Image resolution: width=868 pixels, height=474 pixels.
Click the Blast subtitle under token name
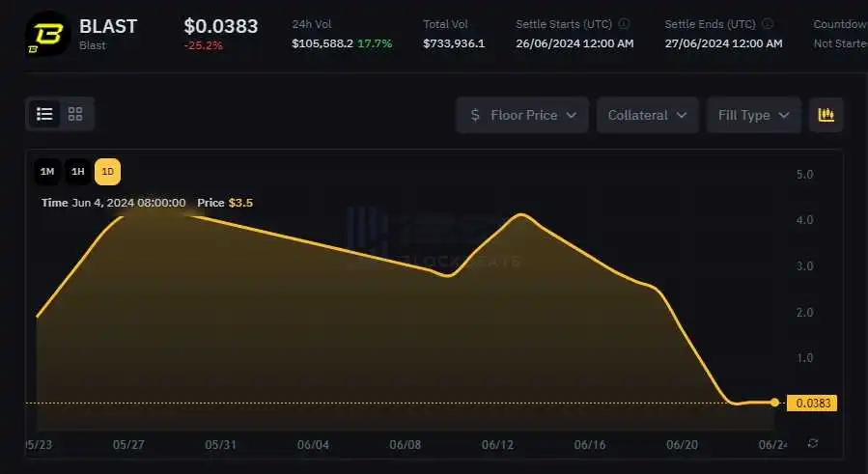[x=93, y=45]
